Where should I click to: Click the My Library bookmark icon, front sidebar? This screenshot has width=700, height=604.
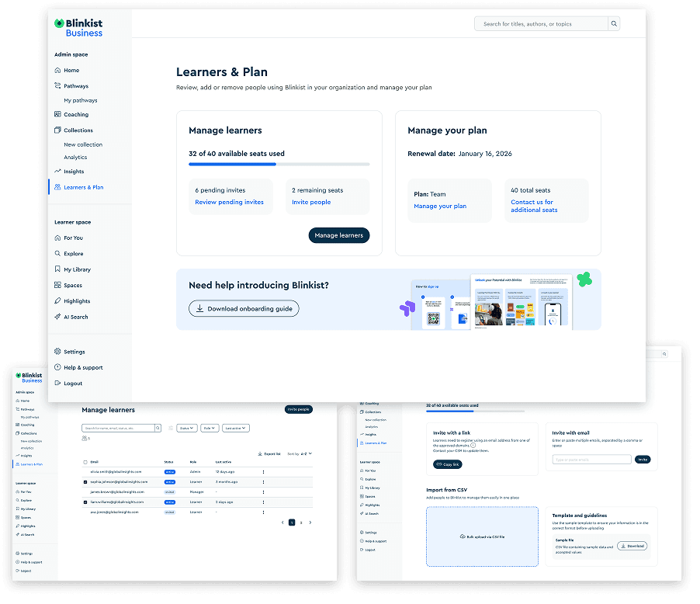coord(57,269)
